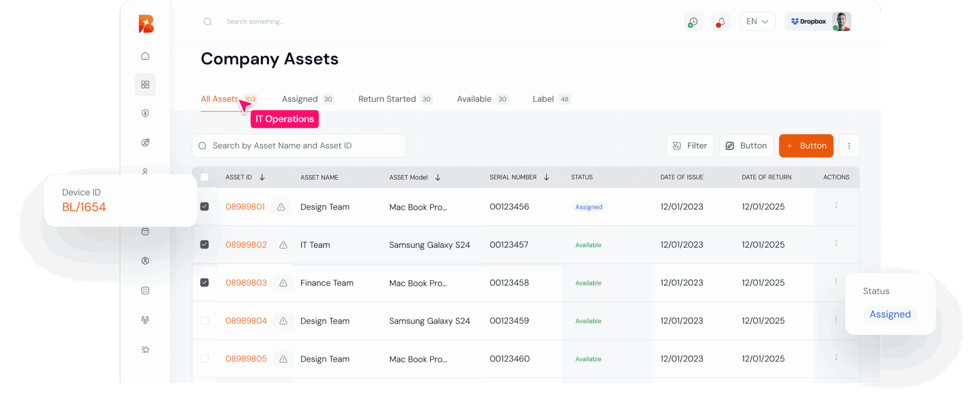Viewport: 980px width, 403px height.
Task: Click the star icon in sidebar
Action: click(x=145, y=349)
